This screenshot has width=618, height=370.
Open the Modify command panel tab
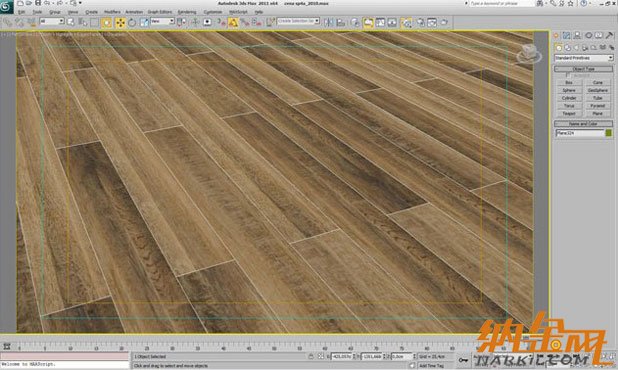click(567, 35)
